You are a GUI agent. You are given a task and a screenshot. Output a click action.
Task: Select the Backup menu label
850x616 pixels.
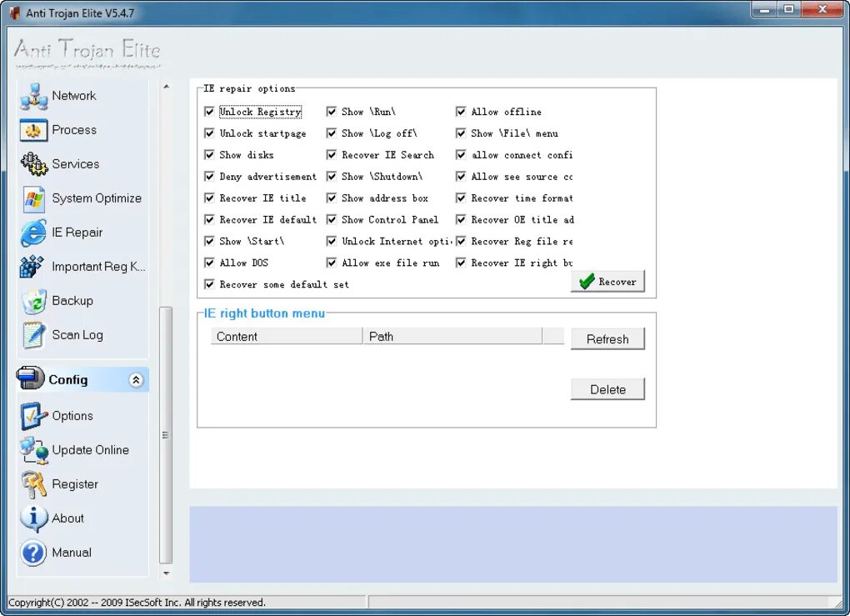click(72, 301)
